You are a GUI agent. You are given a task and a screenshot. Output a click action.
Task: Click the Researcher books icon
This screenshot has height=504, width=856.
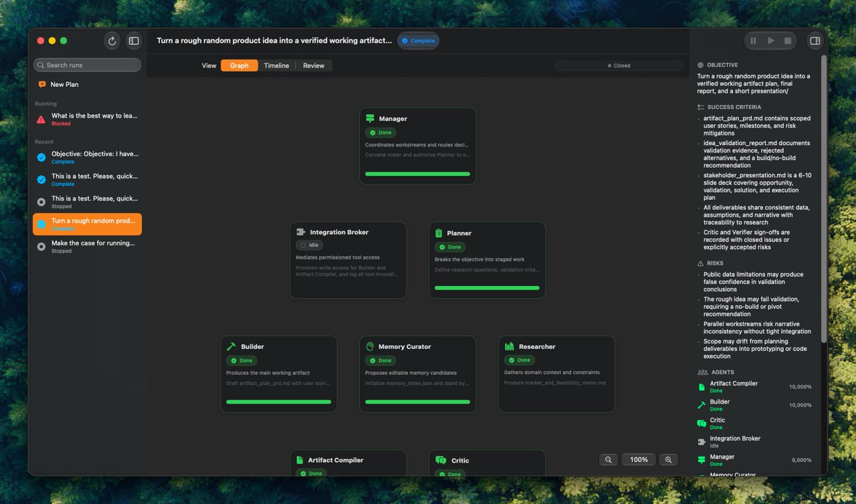click(x=510, y=346)
